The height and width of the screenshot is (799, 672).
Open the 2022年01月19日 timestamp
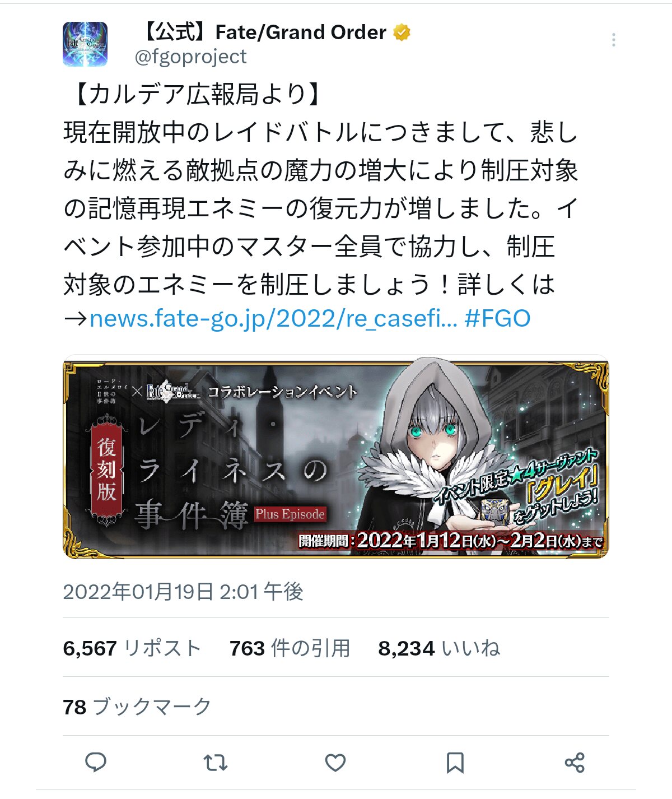point(183,592)
